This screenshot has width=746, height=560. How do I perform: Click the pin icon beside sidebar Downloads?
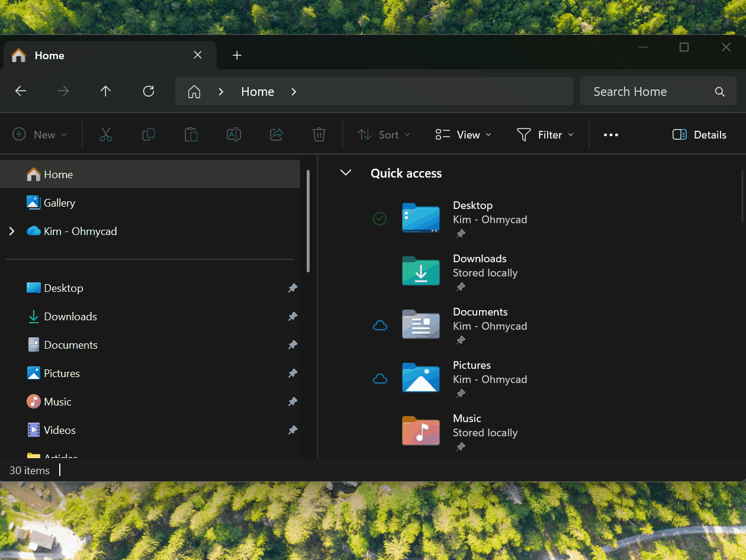[292, 317]
